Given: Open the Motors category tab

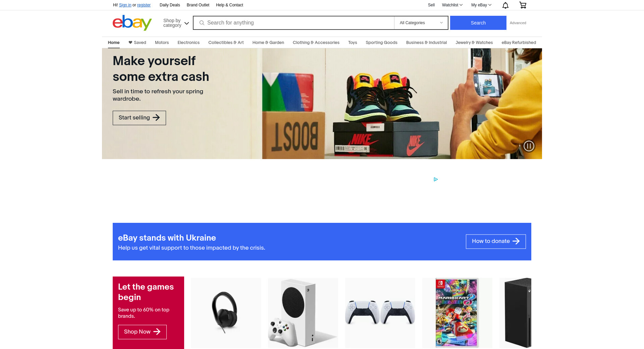Looking at the screenshot, I should tap(162, 43).
